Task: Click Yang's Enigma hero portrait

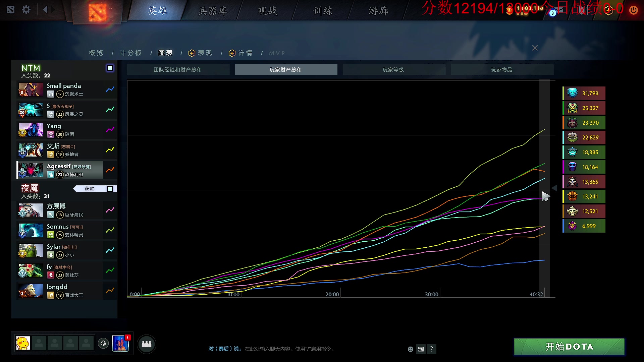Action: click(x=31, y=130)
